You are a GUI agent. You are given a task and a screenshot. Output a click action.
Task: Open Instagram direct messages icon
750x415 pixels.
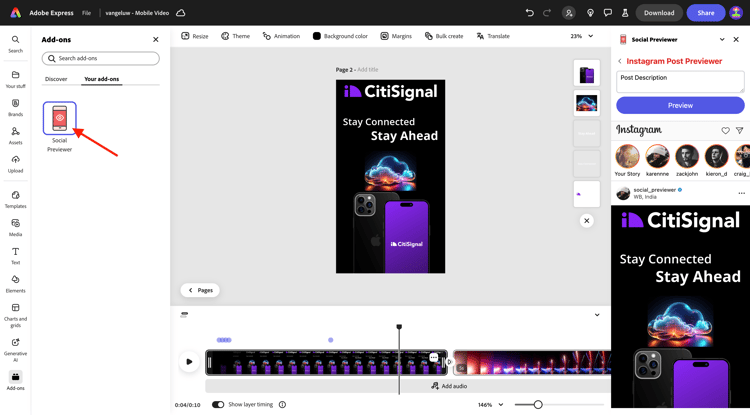click(739, 130)
